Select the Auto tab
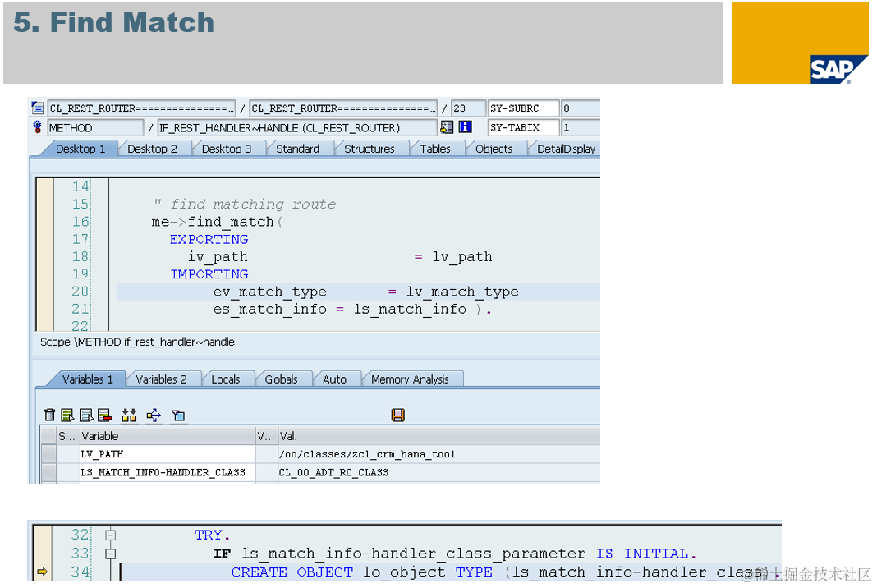877x588 pixels. (334, 379)
